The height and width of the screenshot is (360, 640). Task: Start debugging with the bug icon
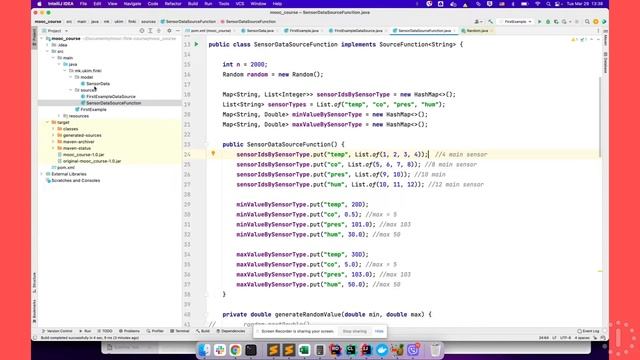point(548,22)
